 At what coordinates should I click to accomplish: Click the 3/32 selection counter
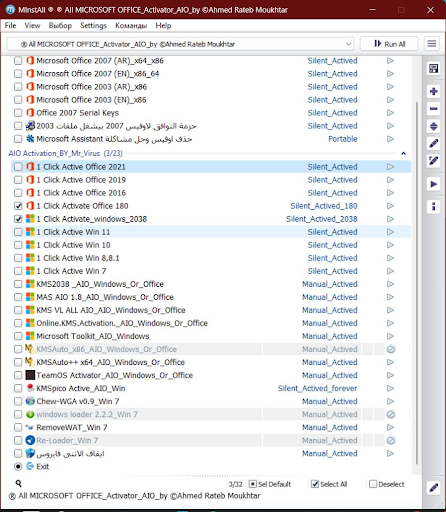[235, 484]
